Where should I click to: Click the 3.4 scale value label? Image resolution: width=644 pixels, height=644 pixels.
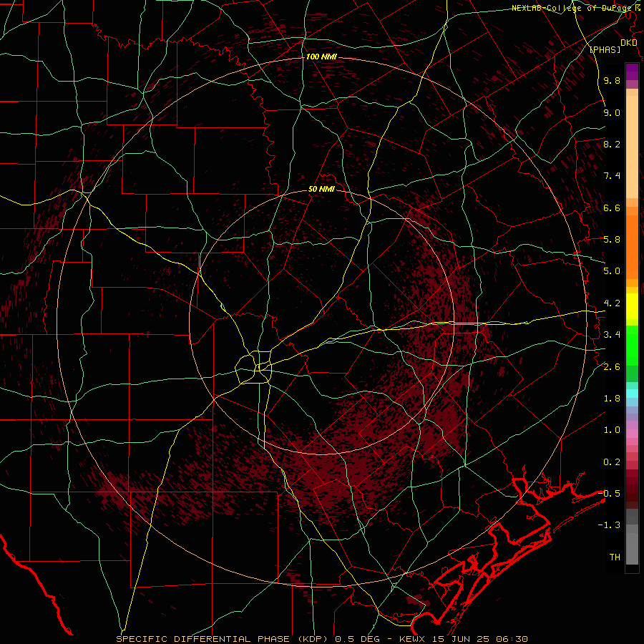coord(612,335)
